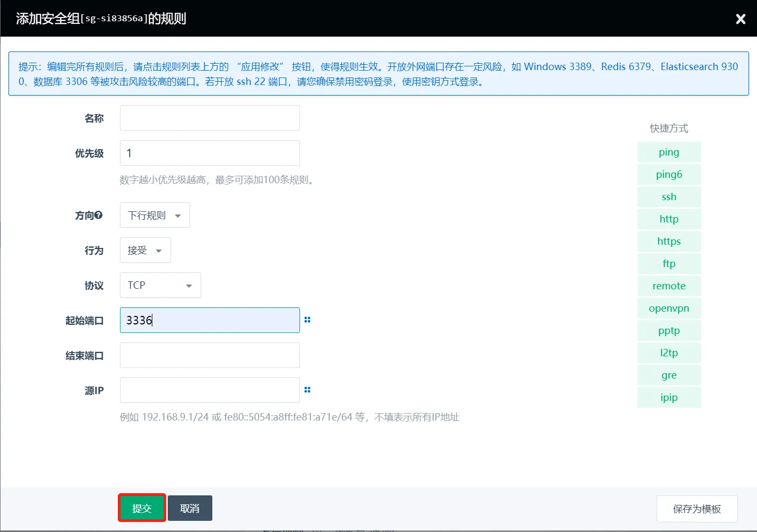Click the 名称 name input field
The width and height of the screenshot is (757, 532).
coord(209,117)
